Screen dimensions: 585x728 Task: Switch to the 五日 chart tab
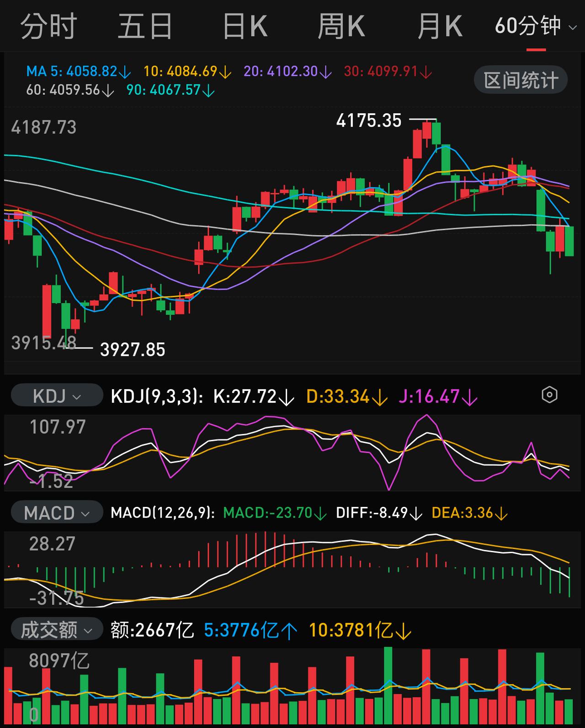pyautogui.click(x=145, y=26)
